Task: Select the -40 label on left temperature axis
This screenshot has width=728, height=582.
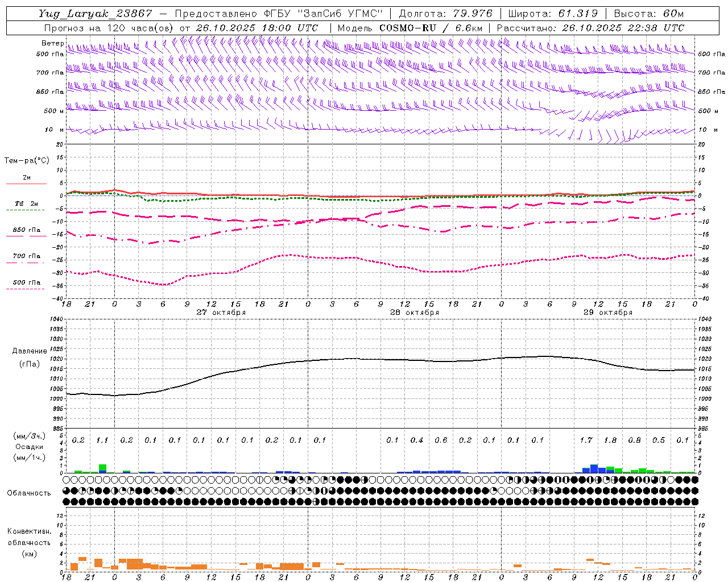Action: 59,298
